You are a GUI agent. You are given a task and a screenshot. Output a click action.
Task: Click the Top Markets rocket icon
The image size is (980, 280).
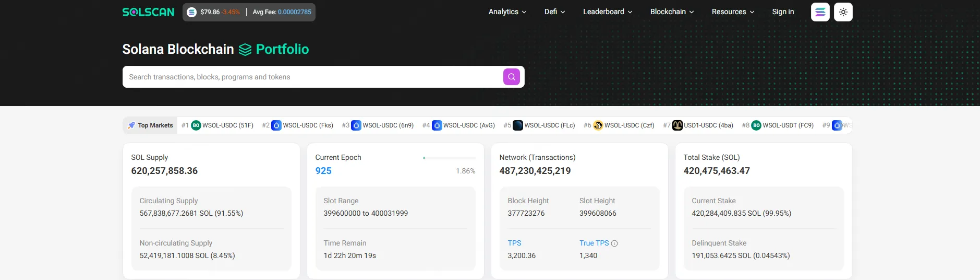coord(131,125)
